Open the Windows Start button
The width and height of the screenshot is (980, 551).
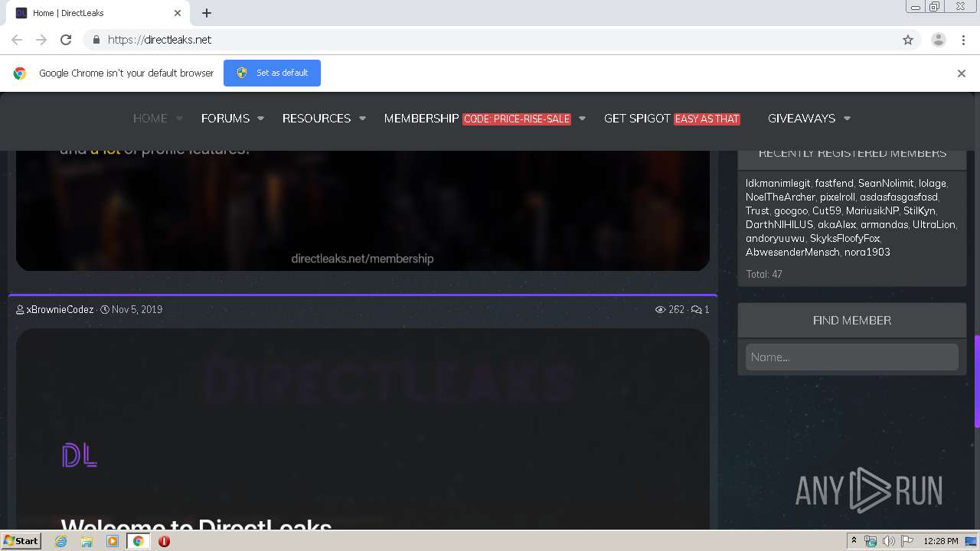[x=21, y=541]
